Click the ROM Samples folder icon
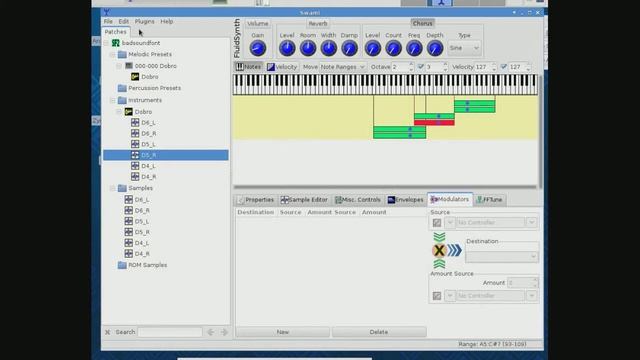Image resolution: width=640 pixels, height=360 pixels. (x=122, y=265)
